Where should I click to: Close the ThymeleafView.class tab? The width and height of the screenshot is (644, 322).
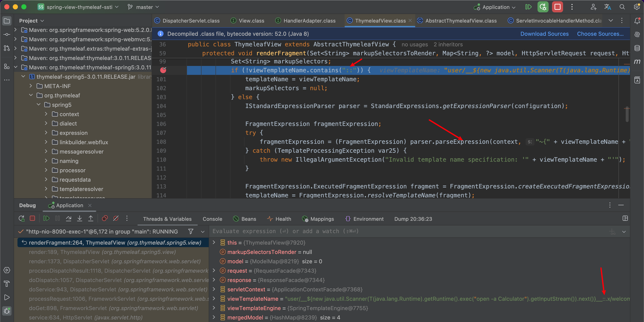coord(410,21)
